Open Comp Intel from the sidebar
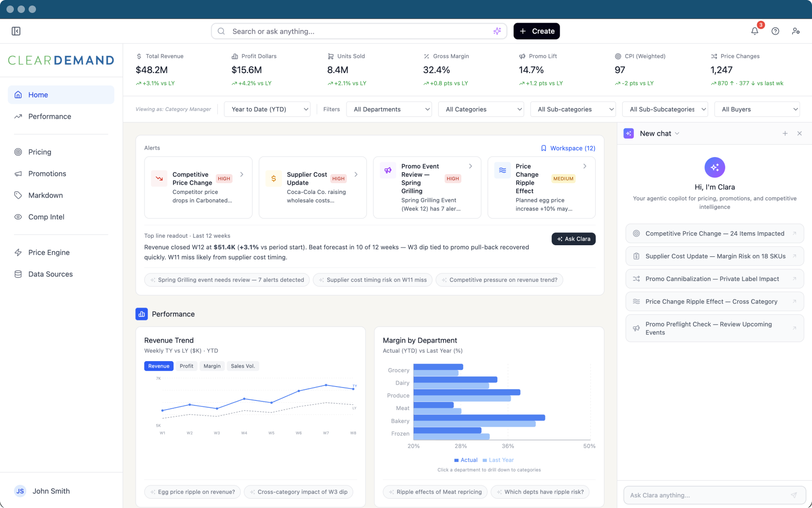The width and height of the screenshot is (812, 508). click(x=46, y=217)
